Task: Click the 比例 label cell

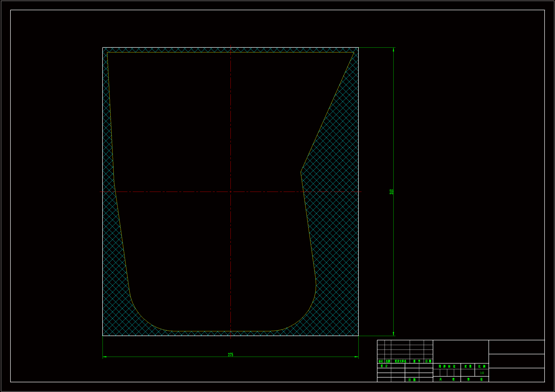Action: point(482,366)
